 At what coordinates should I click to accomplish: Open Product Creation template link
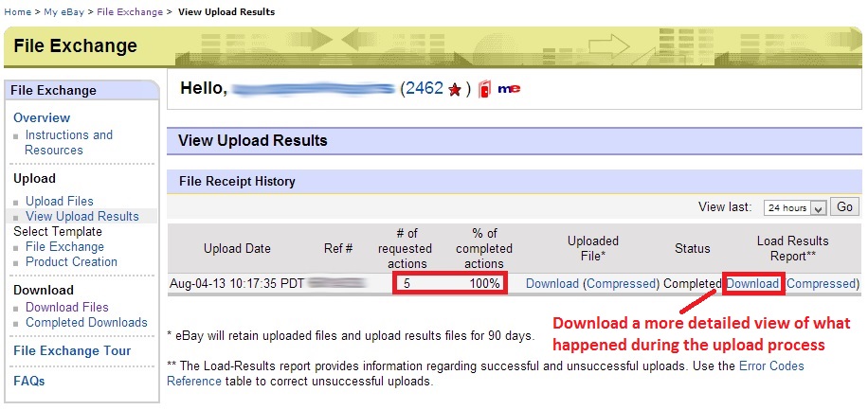pyautogui.click(x=71, y=261)
